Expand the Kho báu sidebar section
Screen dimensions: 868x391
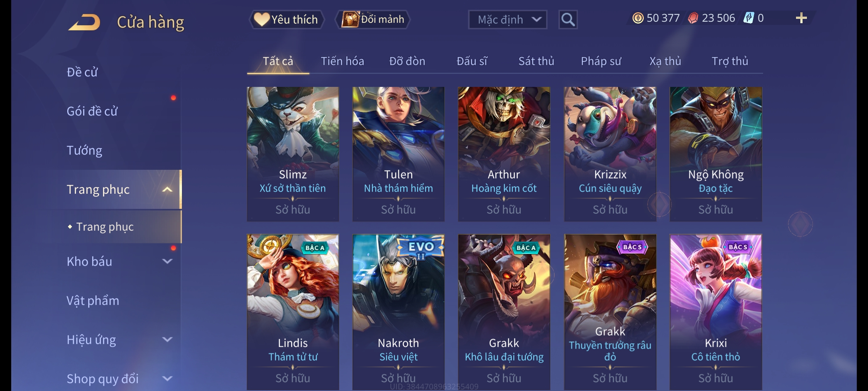tap(167, 261)
